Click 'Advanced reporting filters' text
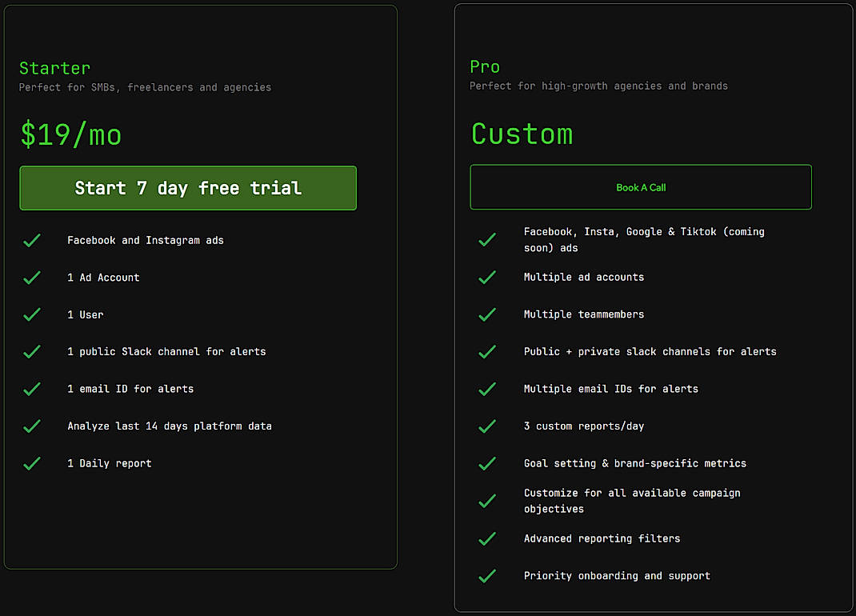The image size is (856, 616). [602, 538]
